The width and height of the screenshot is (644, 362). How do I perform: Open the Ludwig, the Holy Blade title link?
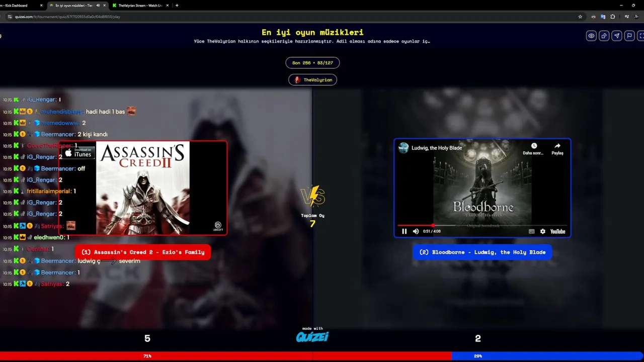coord(437,148)
